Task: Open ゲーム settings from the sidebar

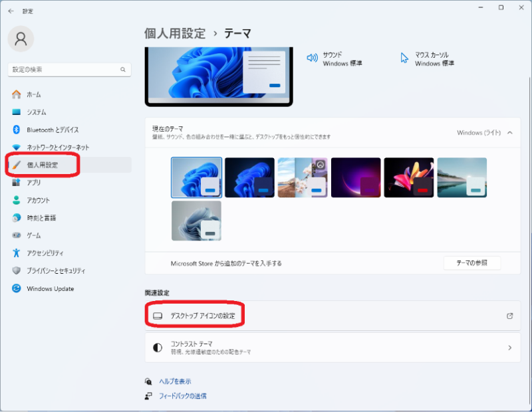Action: (37, 235)
